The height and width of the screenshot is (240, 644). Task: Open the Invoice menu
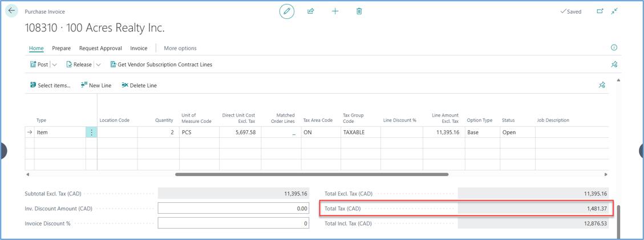tap(139, 48)
